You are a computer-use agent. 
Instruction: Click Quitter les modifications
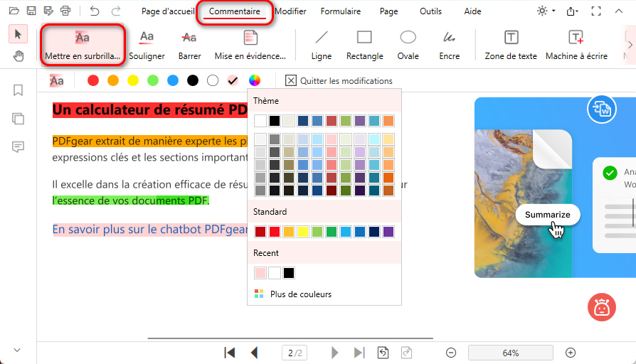pos(339,80)
